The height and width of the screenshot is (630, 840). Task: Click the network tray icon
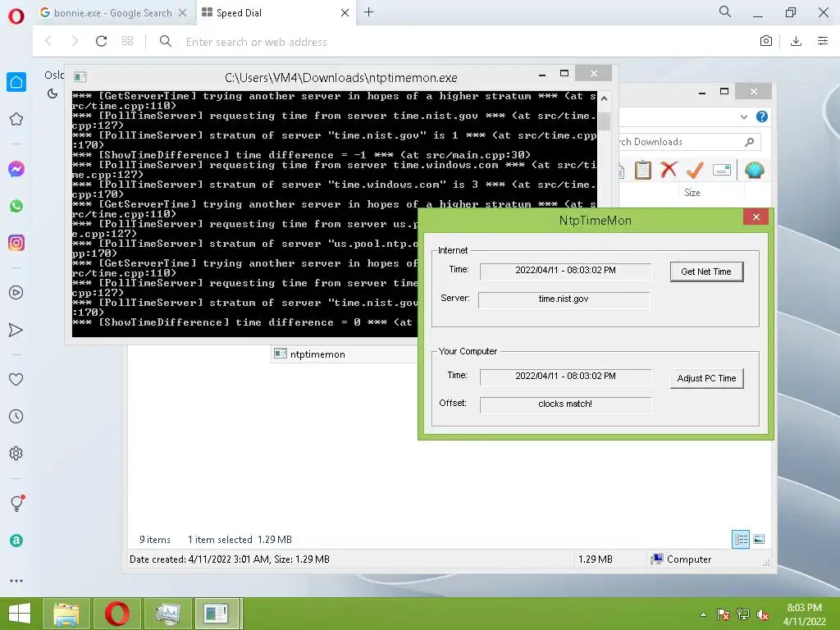pyautogui.click(x=743, y=614)
